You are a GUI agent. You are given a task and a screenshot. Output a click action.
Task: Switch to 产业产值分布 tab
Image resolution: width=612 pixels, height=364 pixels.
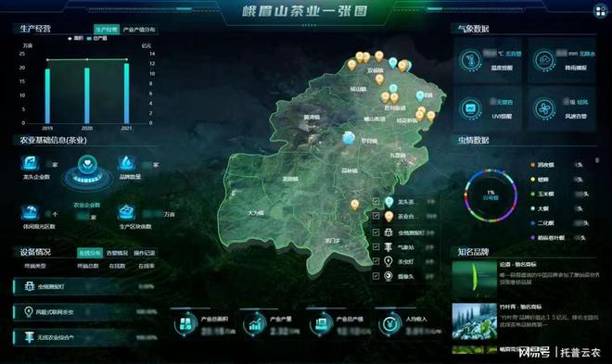coord(139,30)
